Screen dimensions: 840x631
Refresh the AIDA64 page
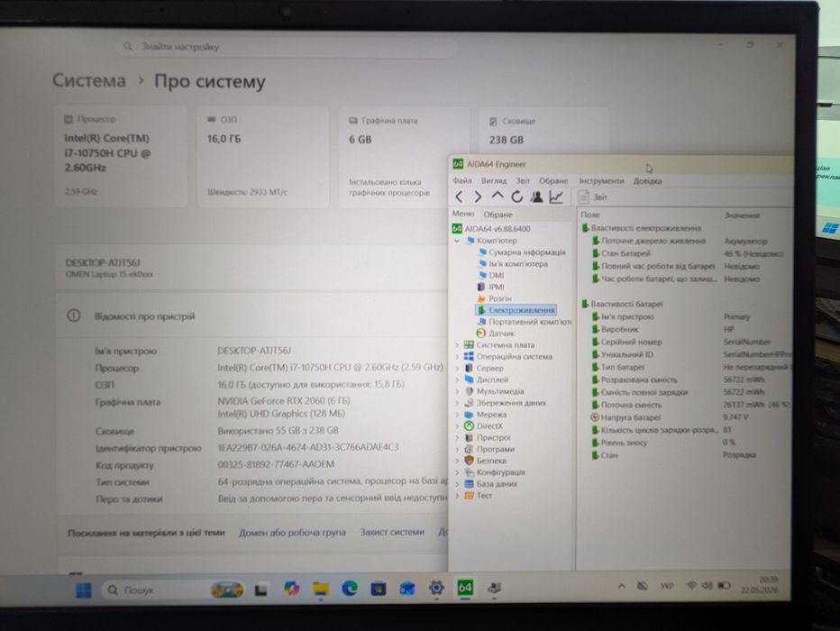pyautogui.click(x=516, y=197)
